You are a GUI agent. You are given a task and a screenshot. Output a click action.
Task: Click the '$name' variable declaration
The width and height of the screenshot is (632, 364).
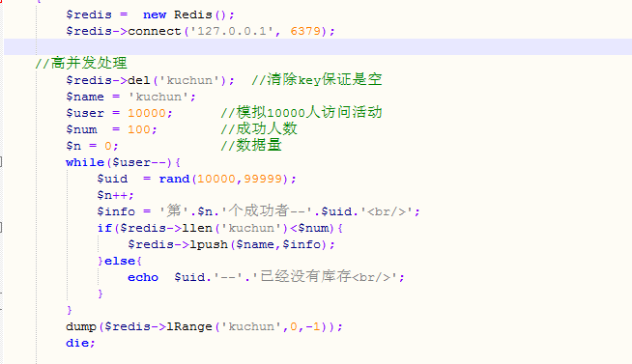(x=85, y=97)
